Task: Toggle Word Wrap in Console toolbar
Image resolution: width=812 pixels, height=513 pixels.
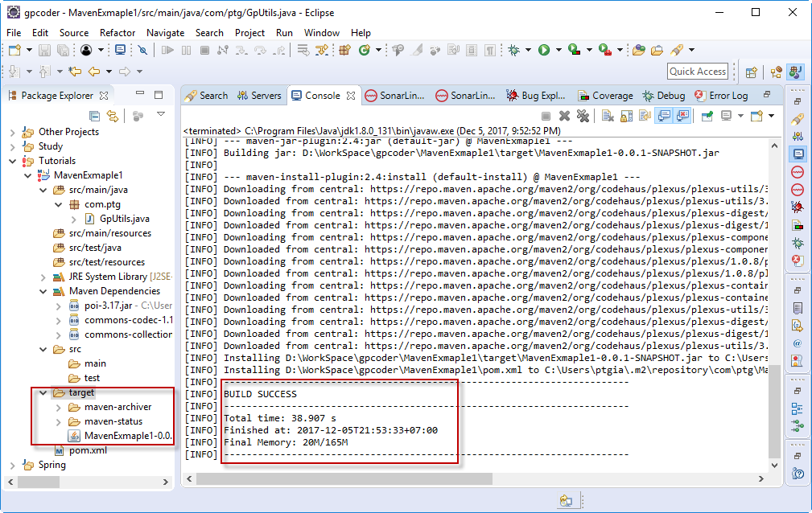Action: click(645, 116)
